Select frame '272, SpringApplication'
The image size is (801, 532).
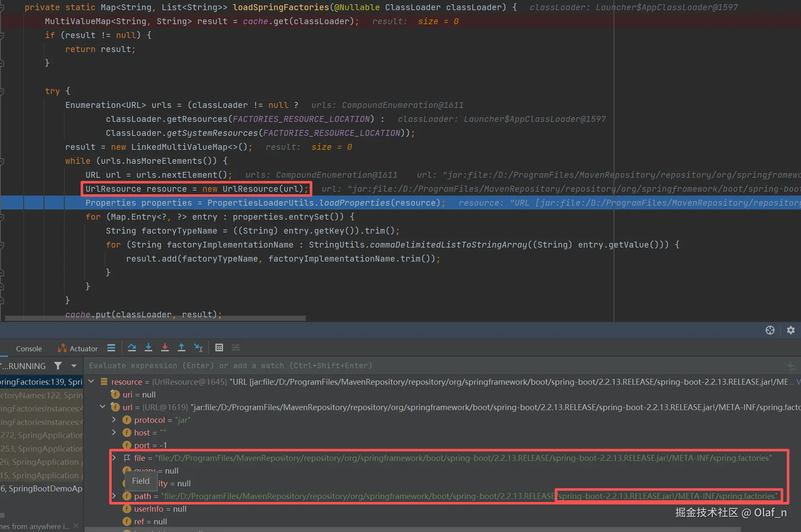pos(41,435)
